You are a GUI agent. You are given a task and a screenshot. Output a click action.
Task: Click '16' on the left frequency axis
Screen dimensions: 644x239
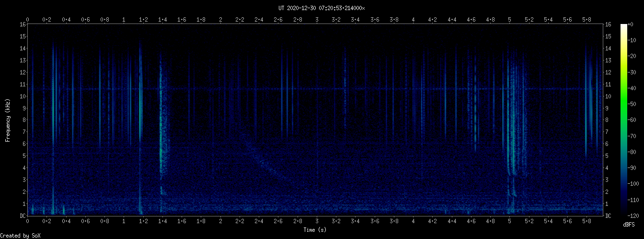(23, 24)
